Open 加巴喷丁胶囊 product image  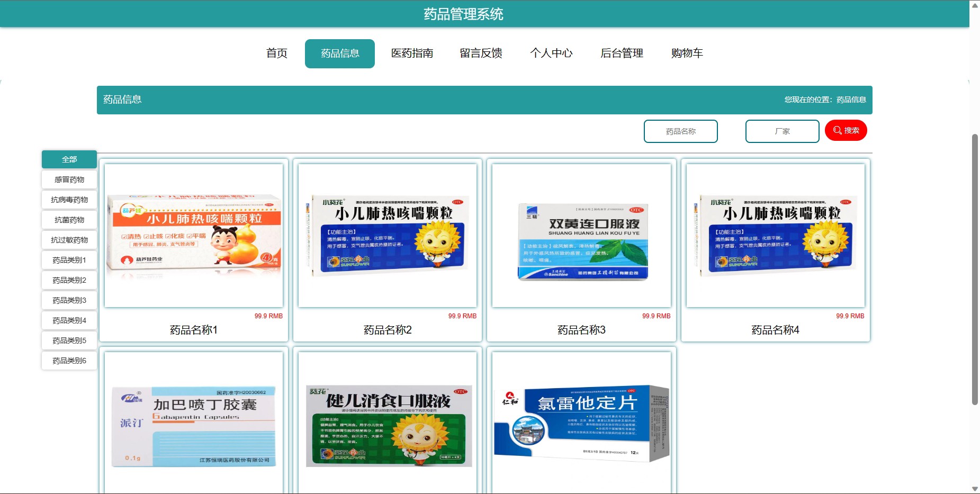tap(194, 423)
